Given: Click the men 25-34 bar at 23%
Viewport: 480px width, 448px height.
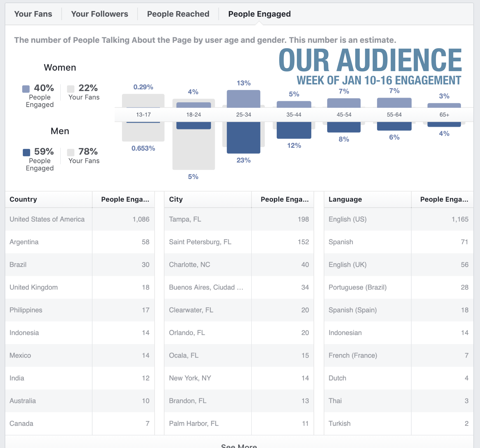Looking at the screenshot, I should pos(244,138).
